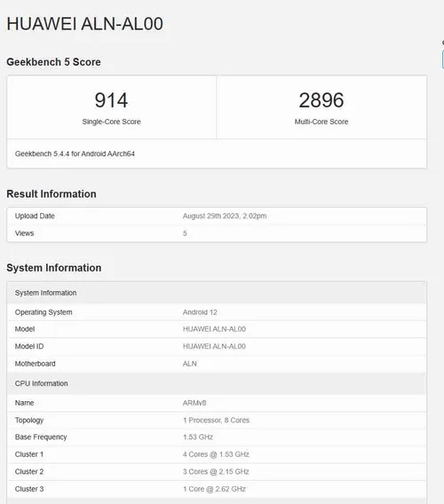This screenshot has width=444, height=504.
Task: Select the Android 12 value
Action: pyautogui.click(x=200, y=312)
